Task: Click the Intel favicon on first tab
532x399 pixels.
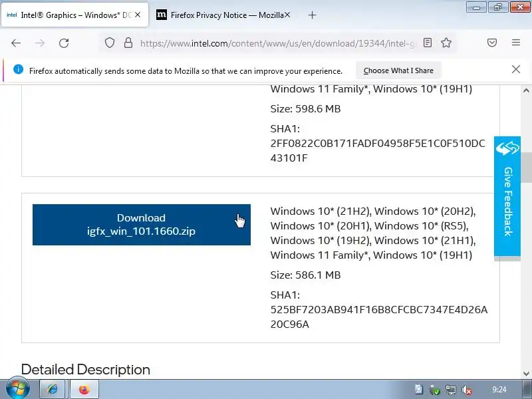Action: pos(12,15)
